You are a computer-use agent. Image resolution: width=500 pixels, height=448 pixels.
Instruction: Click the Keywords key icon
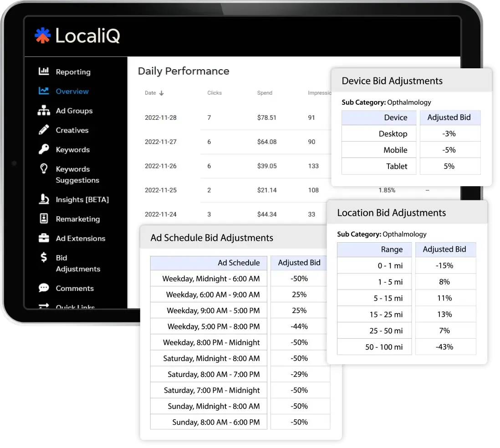tap(44, 149)
